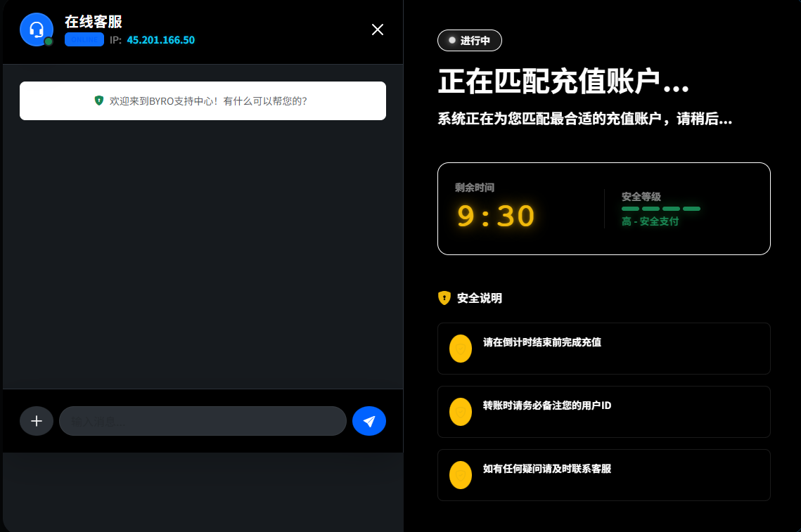Click the yellow shield beside 安全说明
This screenshot has width=801, height=532.
(444, 298)
